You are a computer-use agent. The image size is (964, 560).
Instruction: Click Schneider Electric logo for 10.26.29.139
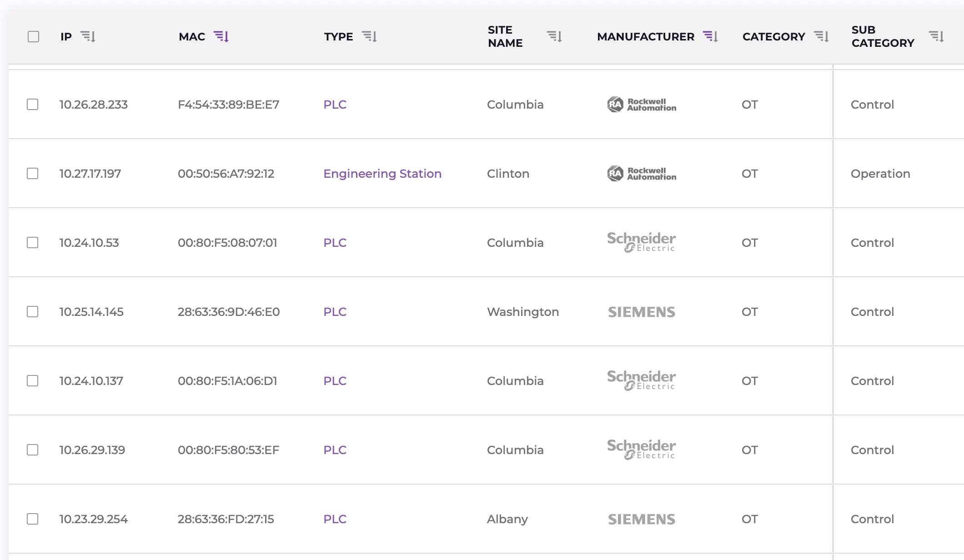click(642, 449)
